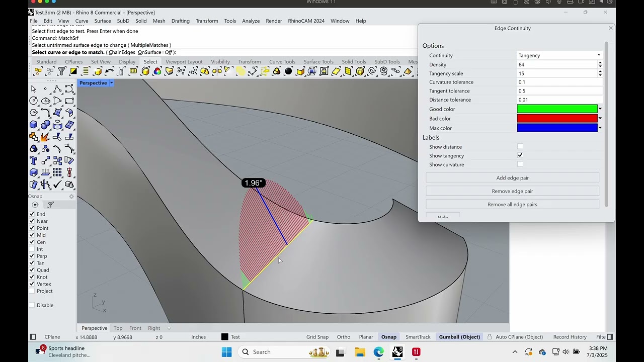Click the Tangency scale stepper arrows

(x=600, y=73)
